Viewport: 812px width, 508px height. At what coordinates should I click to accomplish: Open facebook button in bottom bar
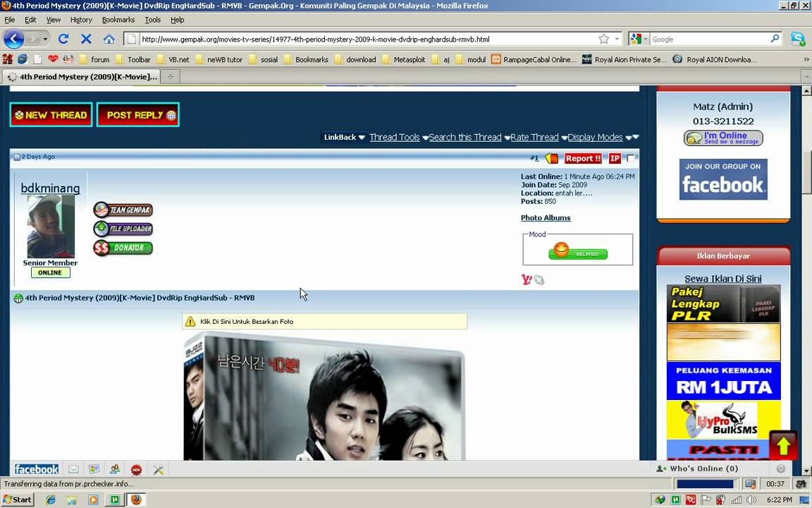click(36, 469)
